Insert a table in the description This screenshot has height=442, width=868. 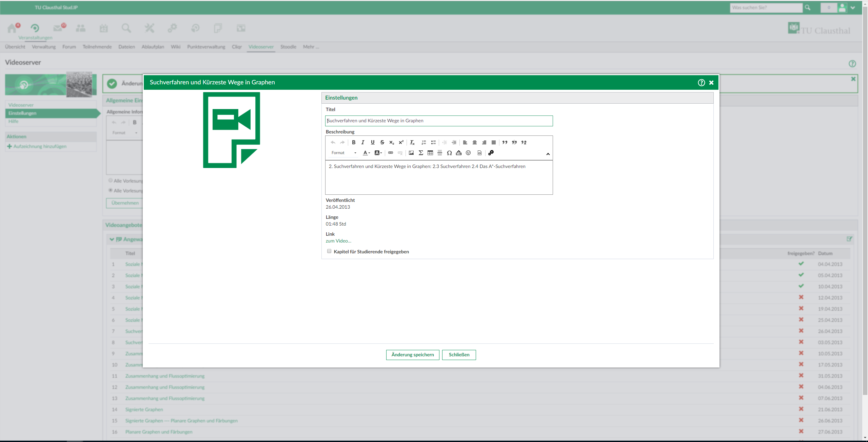(x=430, y=153)
